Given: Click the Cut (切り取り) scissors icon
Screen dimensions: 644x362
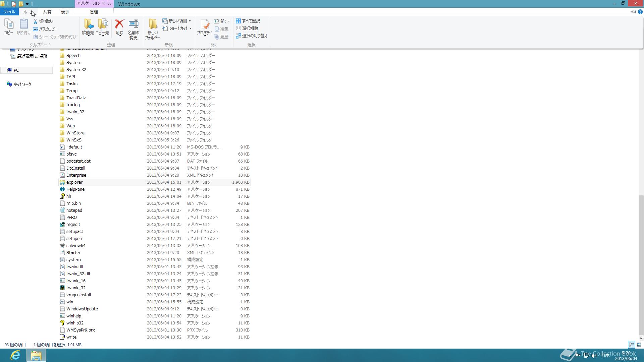Looking at the screenshot, I should click(x=35, y=21).
